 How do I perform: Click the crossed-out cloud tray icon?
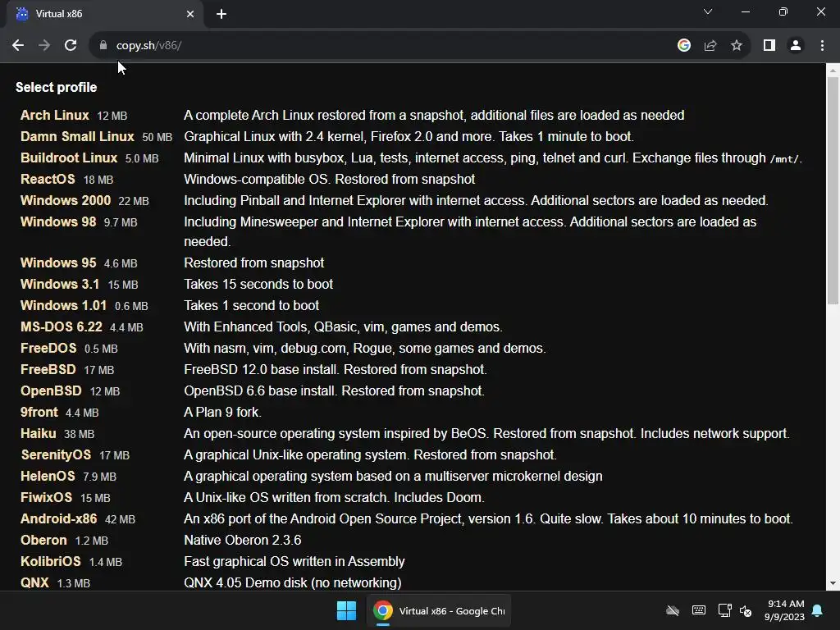673,610
